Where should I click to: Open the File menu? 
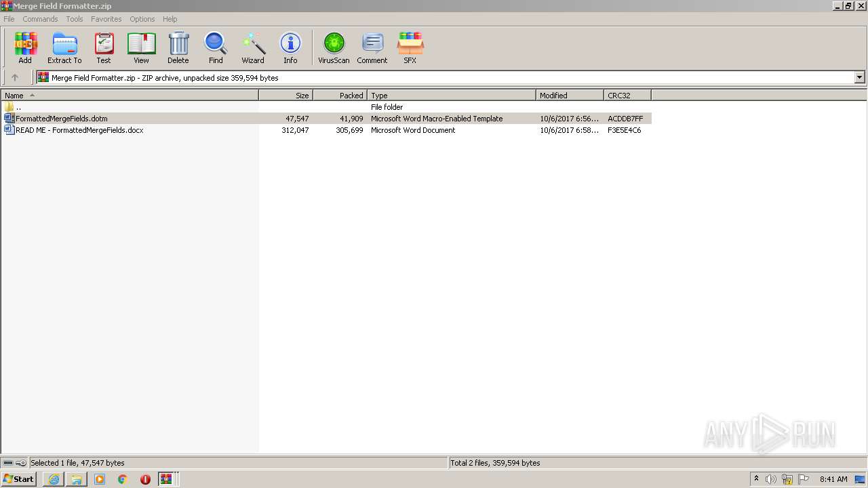(9, 19)
